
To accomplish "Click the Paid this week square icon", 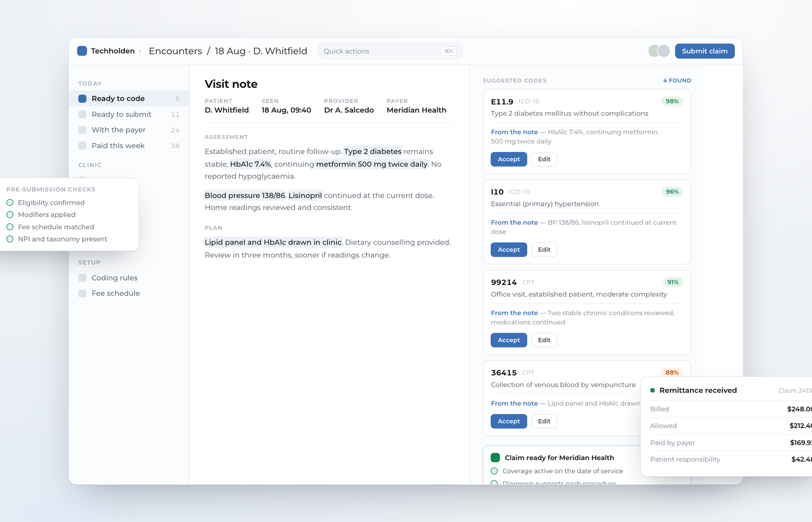I will pos(82,146).
